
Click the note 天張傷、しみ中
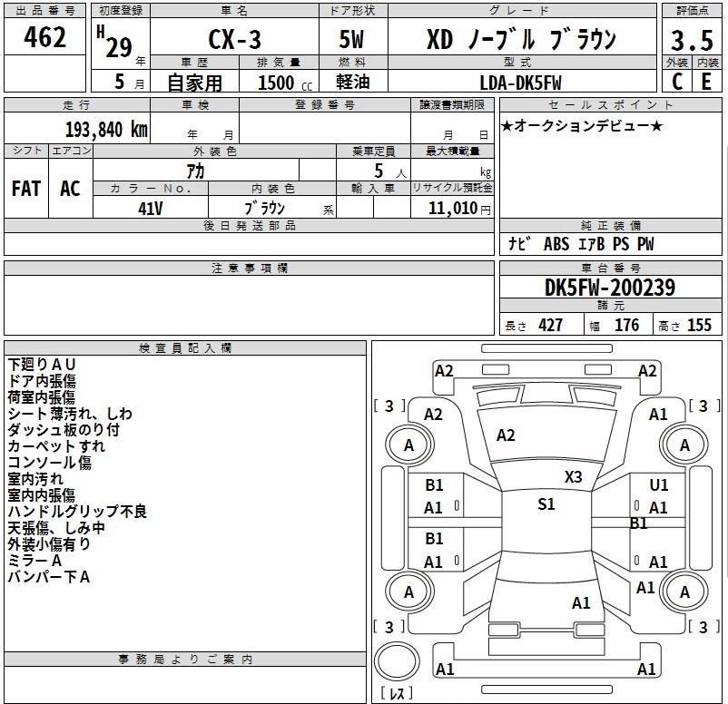coord(56,528)
